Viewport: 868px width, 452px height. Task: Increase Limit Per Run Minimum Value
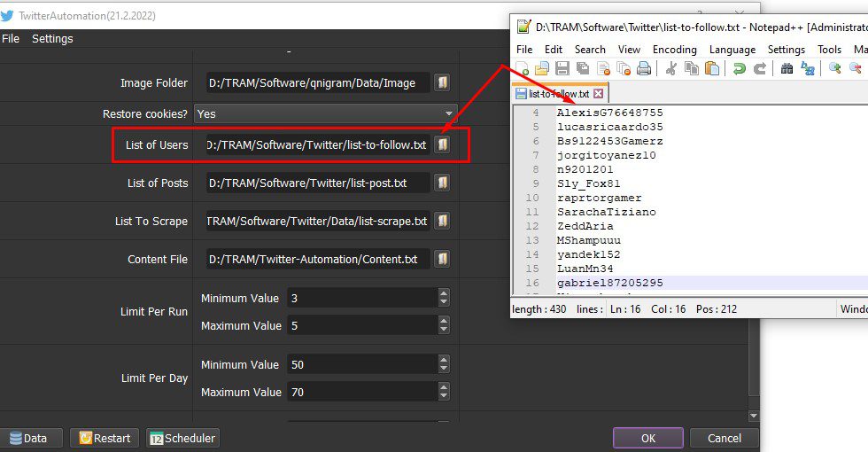click(444, 293)
